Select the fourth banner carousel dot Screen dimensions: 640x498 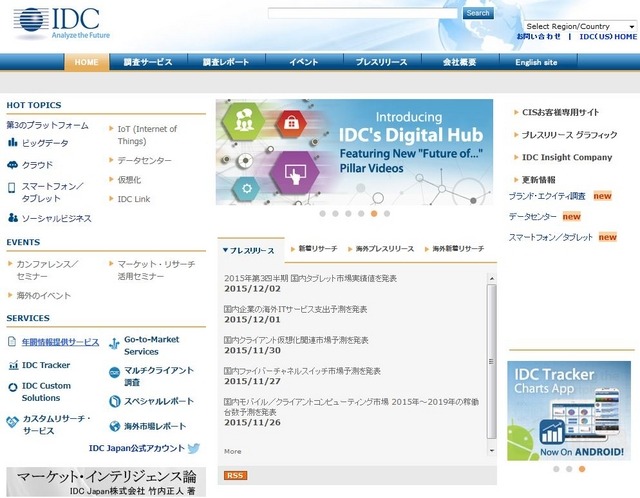tap(361, 213)
